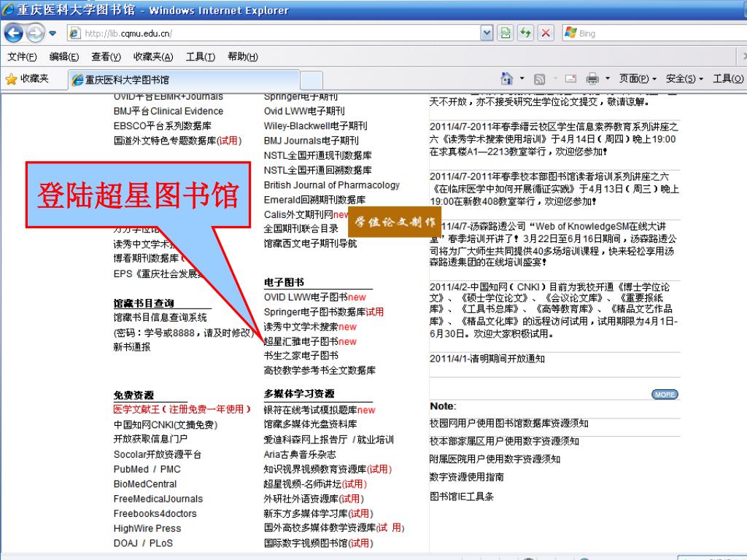Select the 重庆医科大学图书馆 tab
Viewport: 747px width, 560px height.
coord(184,79)
